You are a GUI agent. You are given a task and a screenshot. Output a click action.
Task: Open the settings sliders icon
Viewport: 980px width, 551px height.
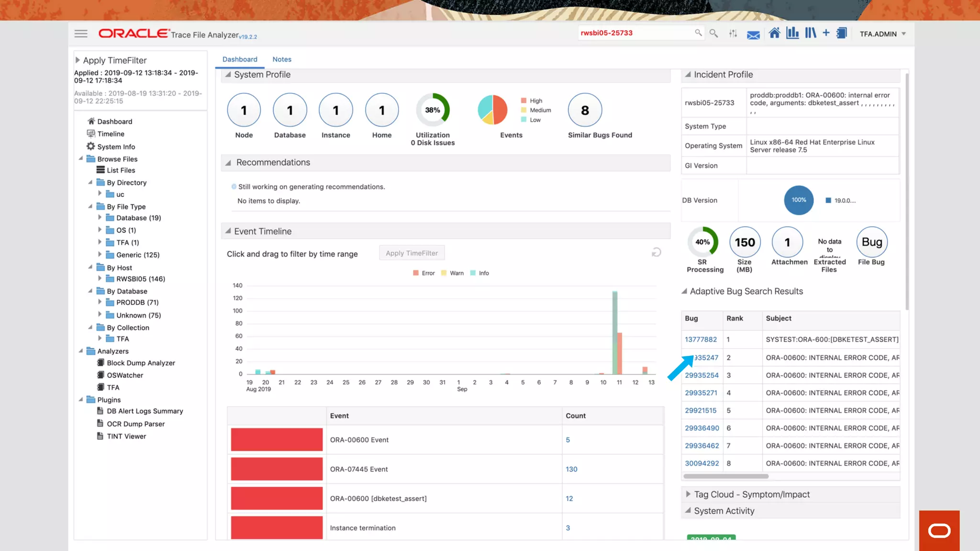(733, 33)
